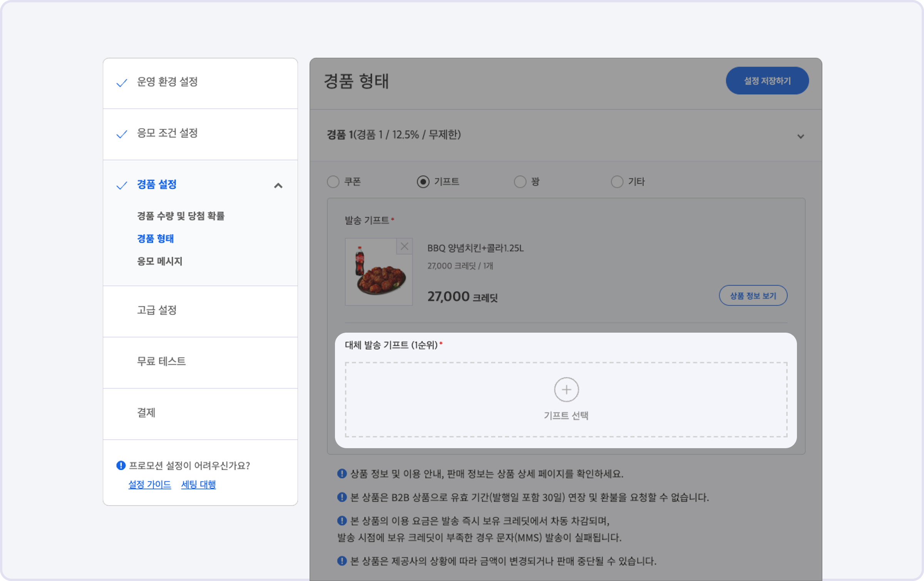Select the 쿠폰 radio option
The width and height of the screenshot is (924, 581).
(x=333, y=181)
